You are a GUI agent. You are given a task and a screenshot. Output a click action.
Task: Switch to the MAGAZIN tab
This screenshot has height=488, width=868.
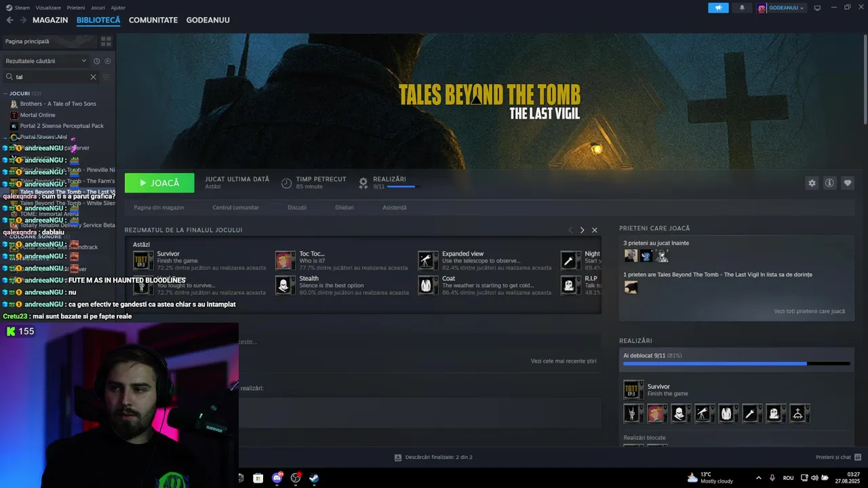click(50, 20)
